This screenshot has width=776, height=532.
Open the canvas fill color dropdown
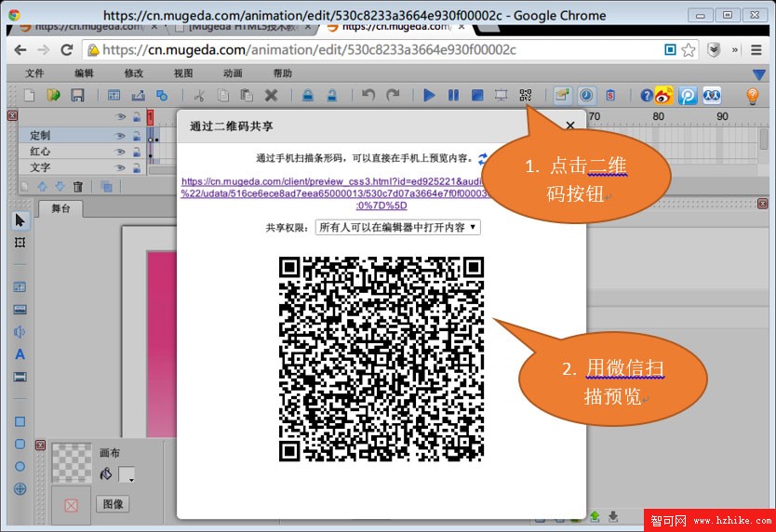click(x=127, y=475)
